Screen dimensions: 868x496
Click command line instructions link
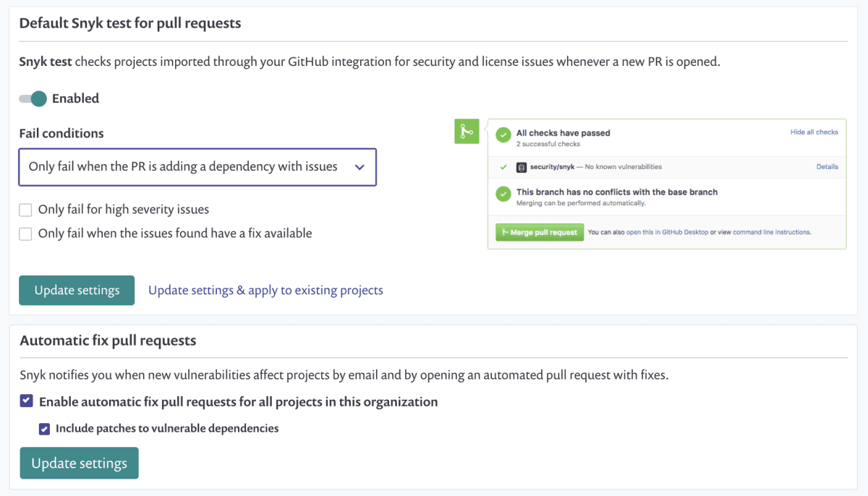[x=771, y=233]
